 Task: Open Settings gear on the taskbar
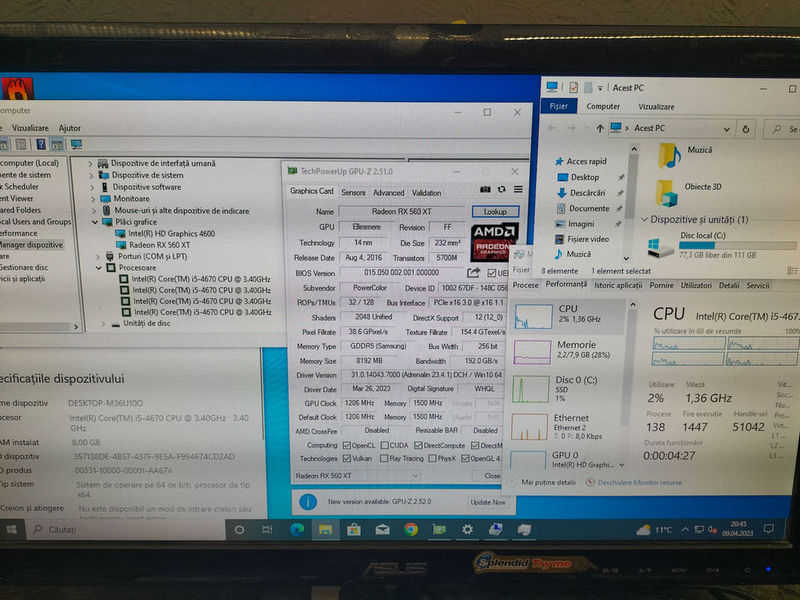coord(467,530)
